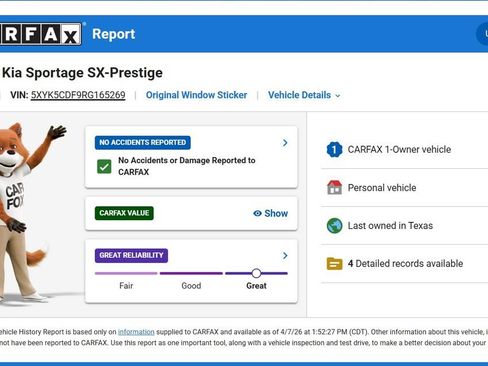Click the partially visible blue button in the header
The height and width of the screenshot is (366, 488).
482,34
